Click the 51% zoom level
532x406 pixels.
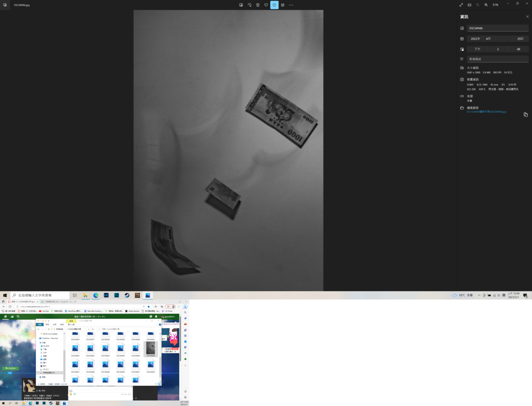[x=495, y=5]
